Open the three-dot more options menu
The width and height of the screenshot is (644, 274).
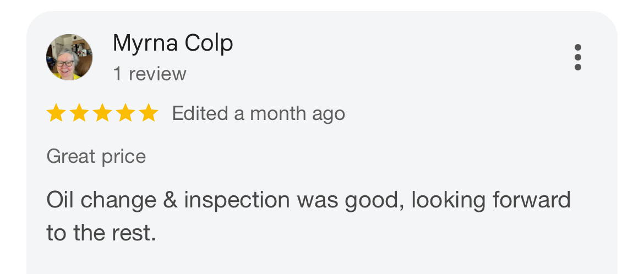577,57
